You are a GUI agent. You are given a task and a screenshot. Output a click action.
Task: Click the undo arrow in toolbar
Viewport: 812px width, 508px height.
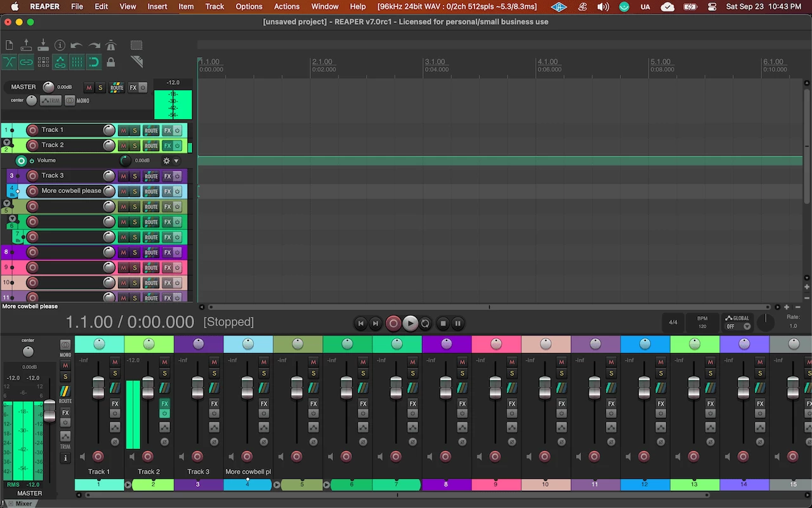pos(77,46)
